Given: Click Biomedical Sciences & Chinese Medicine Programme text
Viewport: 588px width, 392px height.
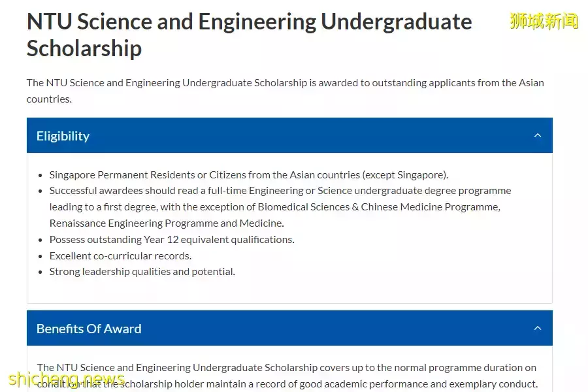Looking at the screenshot, I should [379, 207].
